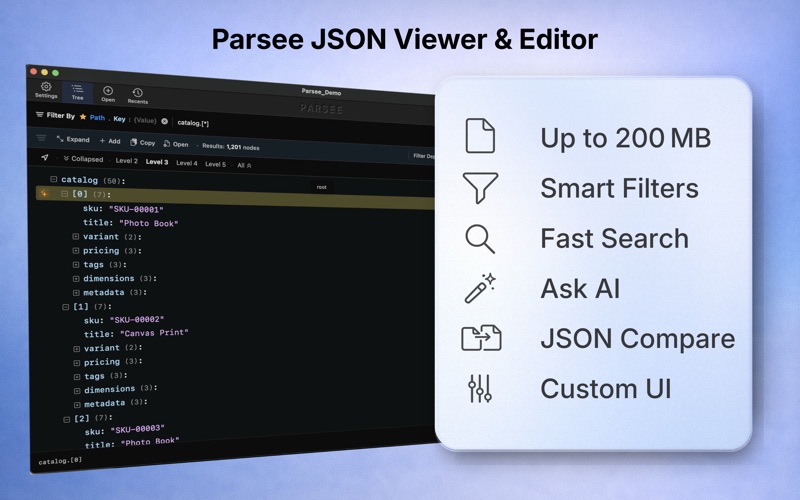This screenshot has height=500, width=800.
Task: Select the title "Photo Book" row under SKU-00001
Action: point(131,223)
